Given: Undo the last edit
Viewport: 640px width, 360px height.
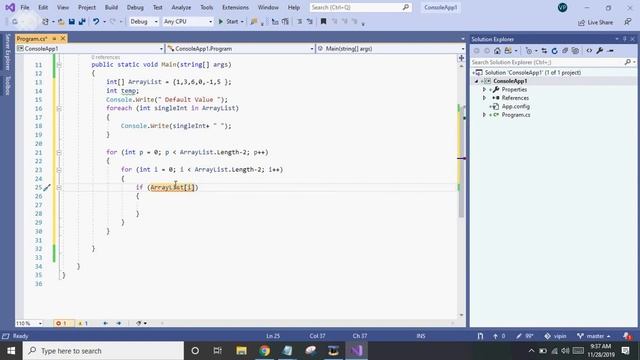Looking at the screenshot, I should click(x=96, y=22).
